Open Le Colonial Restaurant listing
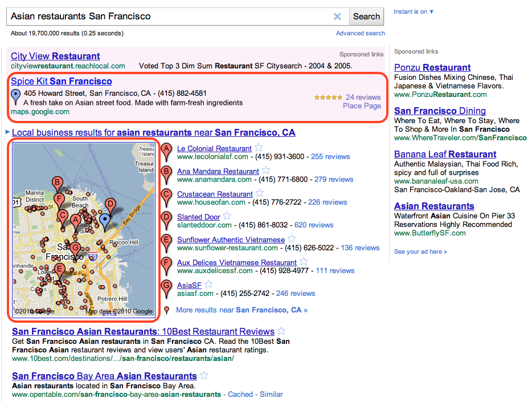Screen dimensions: 532x402 click(x=214, y=149)
